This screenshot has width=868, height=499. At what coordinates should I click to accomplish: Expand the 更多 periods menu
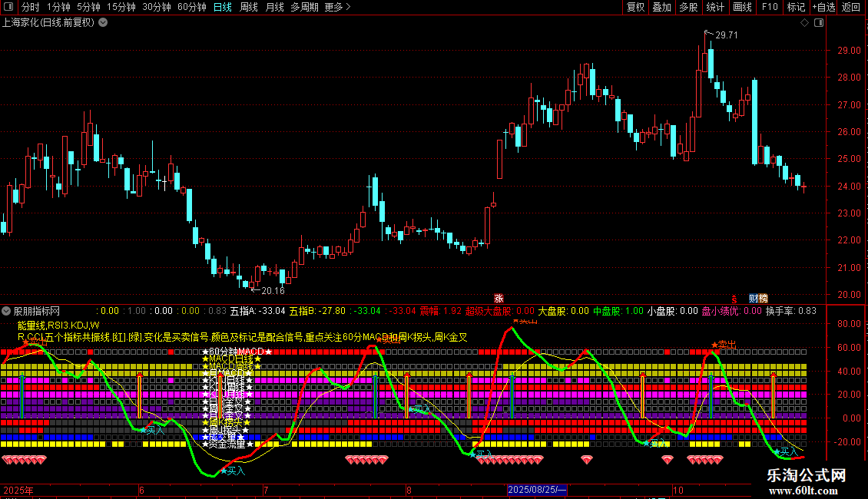[x=337, y=7]
